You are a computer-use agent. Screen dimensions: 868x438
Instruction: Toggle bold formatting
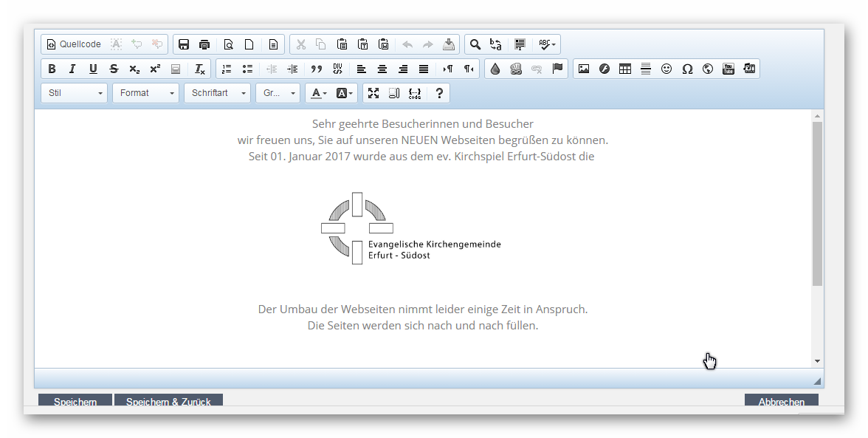coord(52,69)
